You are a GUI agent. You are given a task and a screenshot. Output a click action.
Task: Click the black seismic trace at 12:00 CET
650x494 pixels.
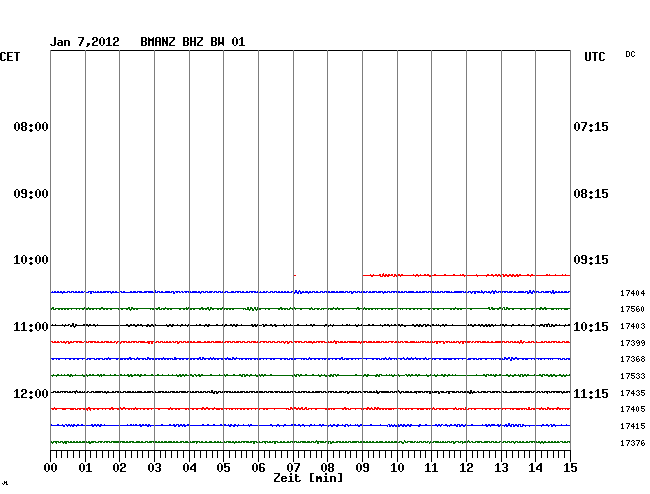[310, 392]
